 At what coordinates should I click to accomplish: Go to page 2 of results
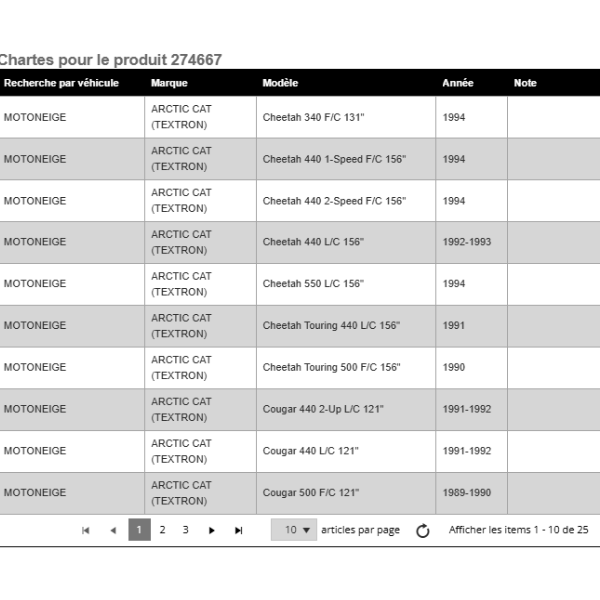[162, 530]
